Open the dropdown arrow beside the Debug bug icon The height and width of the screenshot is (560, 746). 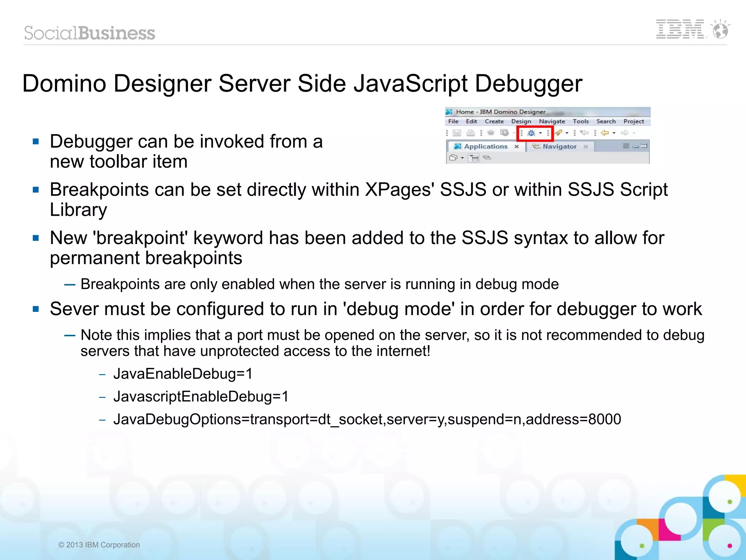(541, 133)
